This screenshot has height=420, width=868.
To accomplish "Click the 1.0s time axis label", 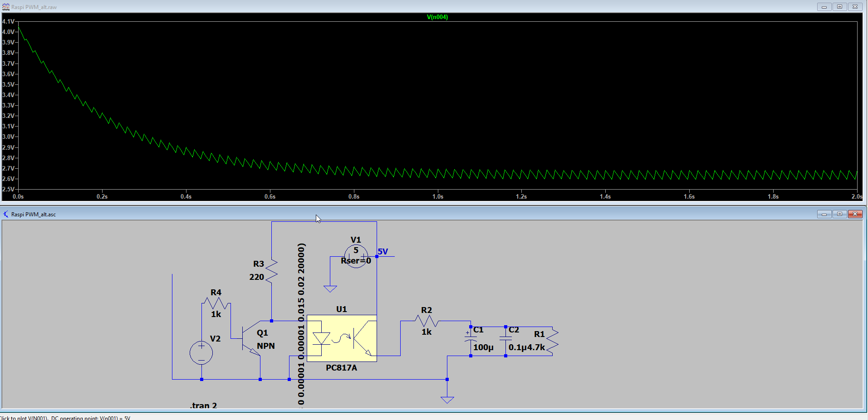I will click(x=437, y=196).
